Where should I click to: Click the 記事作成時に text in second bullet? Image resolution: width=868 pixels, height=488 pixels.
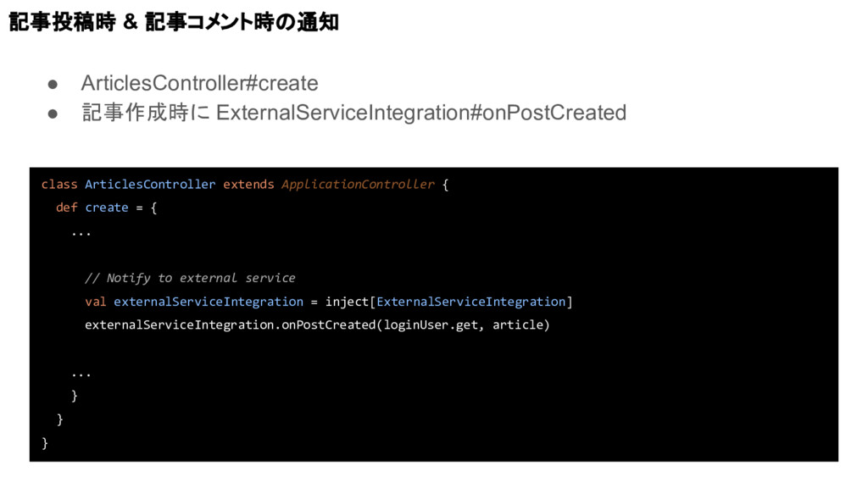[146, 113]
